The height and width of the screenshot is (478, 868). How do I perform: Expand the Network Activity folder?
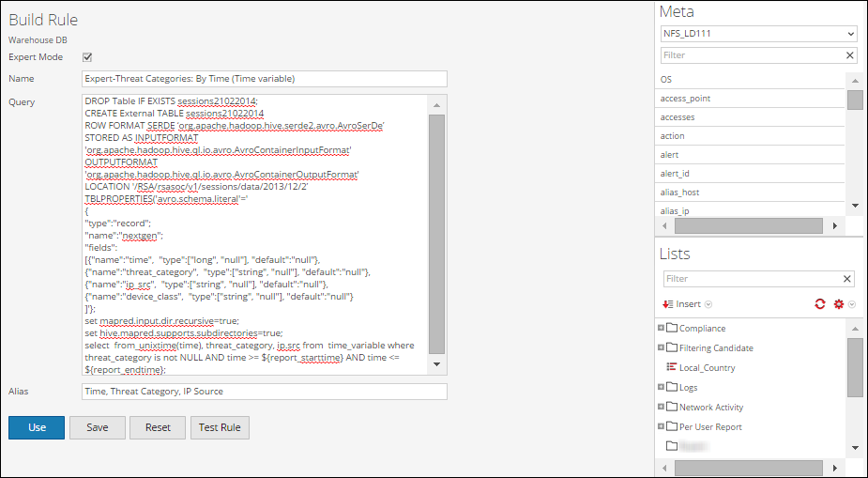point(661,407)
